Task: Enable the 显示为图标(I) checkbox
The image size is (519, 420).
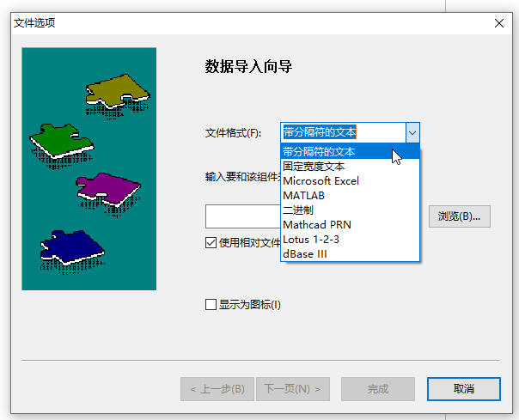Action: point(211,304)
